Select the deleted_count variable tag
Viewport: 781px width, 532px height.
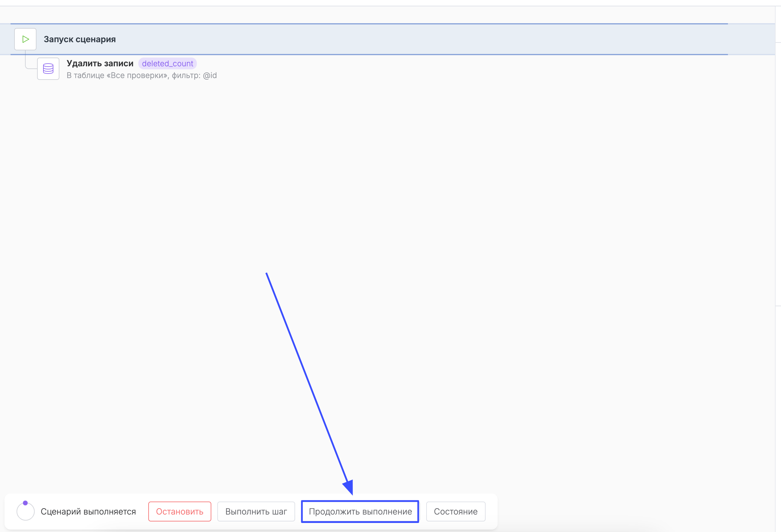[167, 64]
